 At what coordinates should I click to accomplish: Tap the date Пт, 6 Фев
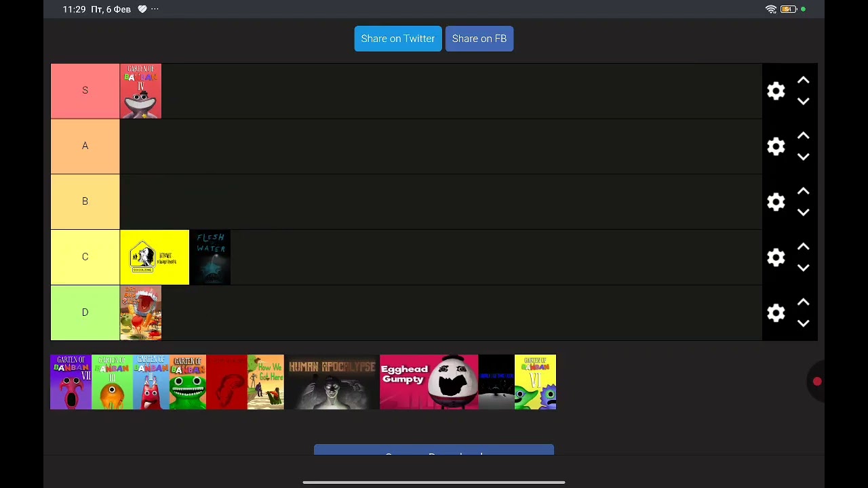point(111,9)
